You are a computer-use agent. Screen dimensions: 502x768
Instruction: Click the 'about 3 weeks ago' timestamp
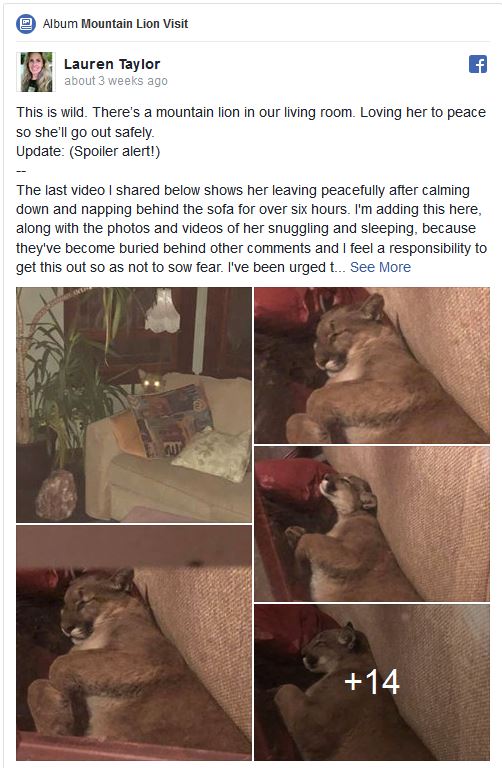coord(116,81)
